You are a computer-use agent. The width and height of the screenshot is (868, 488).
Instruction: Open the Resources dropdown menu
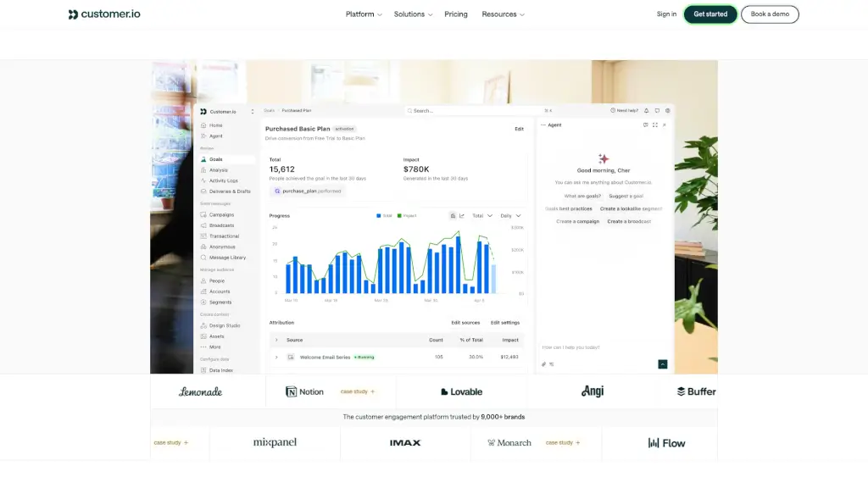point(504,14)
